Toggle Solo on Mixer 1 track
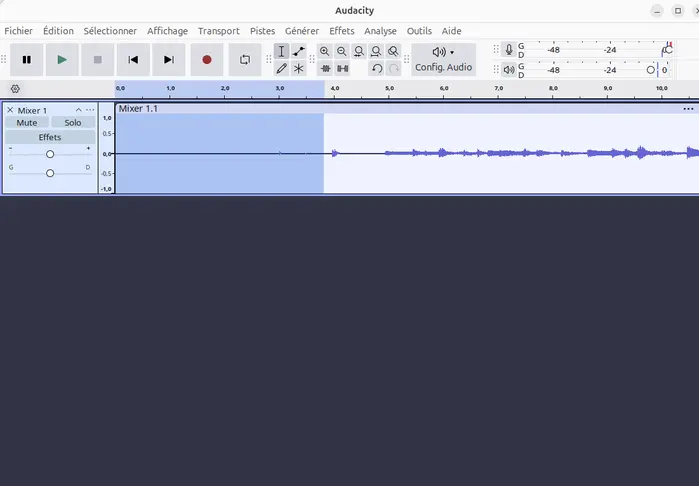Viewport: 699px width, 486px height. click(x=73, y=123)
